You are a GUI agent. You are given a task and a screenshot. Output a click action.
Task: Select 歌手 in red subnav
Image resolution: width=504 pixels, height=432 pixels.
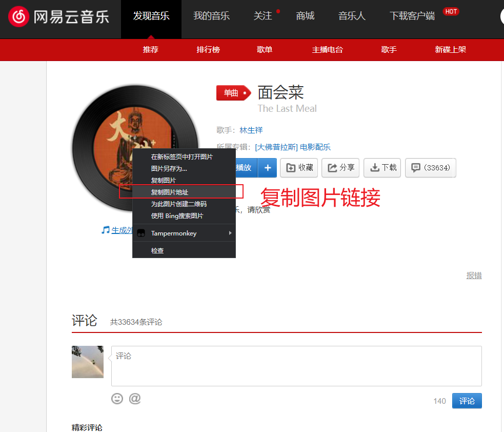click(389, 50)
